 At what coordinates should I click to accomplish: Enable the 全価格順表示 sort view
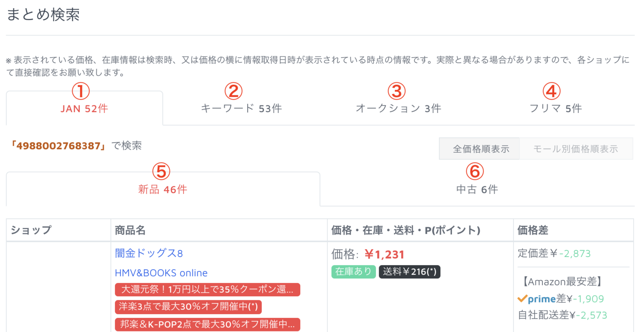[x=479, y=149]
